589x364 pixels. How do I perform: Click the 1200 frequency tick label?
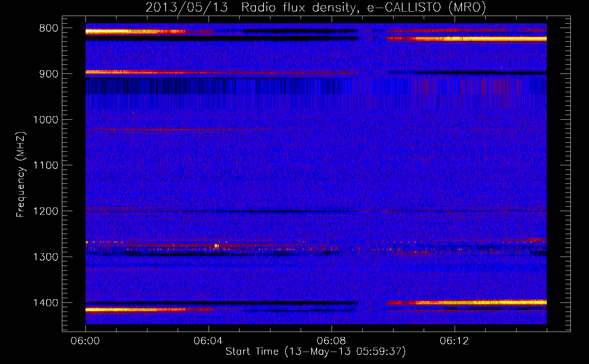tap(46, 211)
